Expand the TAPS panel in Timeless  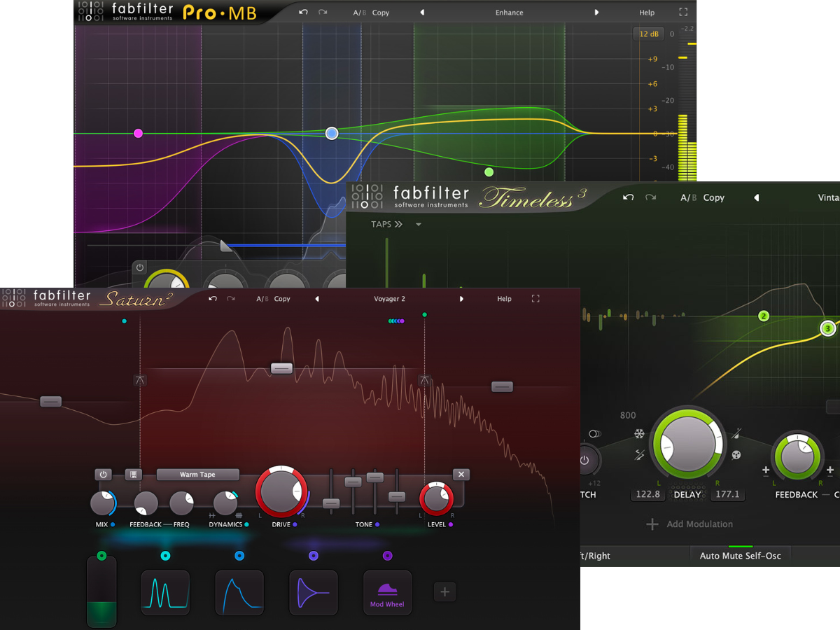(x=387, y=224)
